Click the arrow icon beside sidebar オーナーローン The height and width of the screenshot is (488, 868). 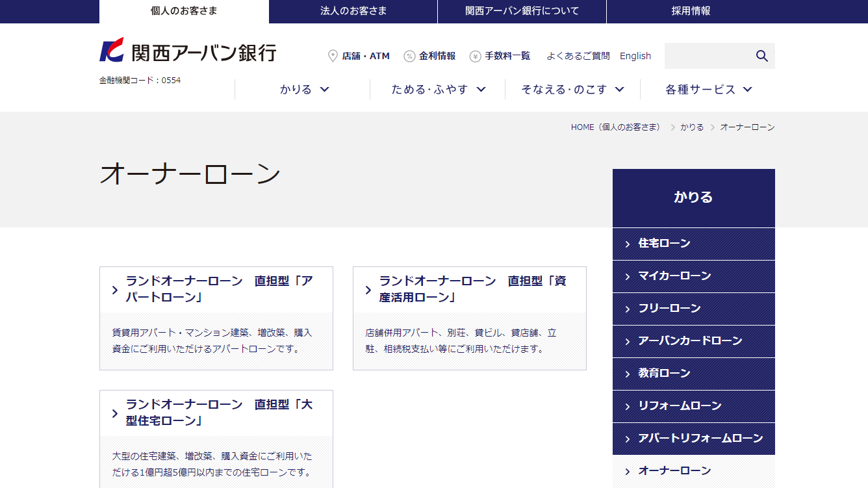[x=628, y=472]
